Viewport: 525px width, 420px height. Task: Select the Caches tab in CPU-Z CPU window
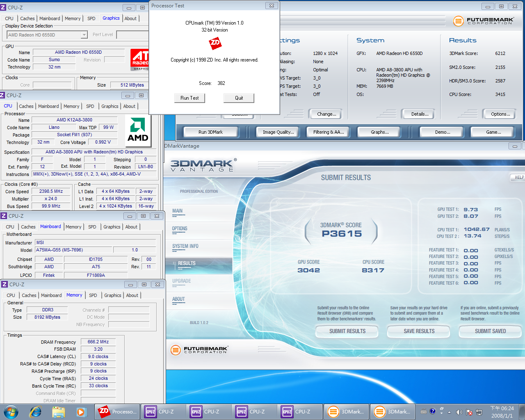(x=26, y=106)
